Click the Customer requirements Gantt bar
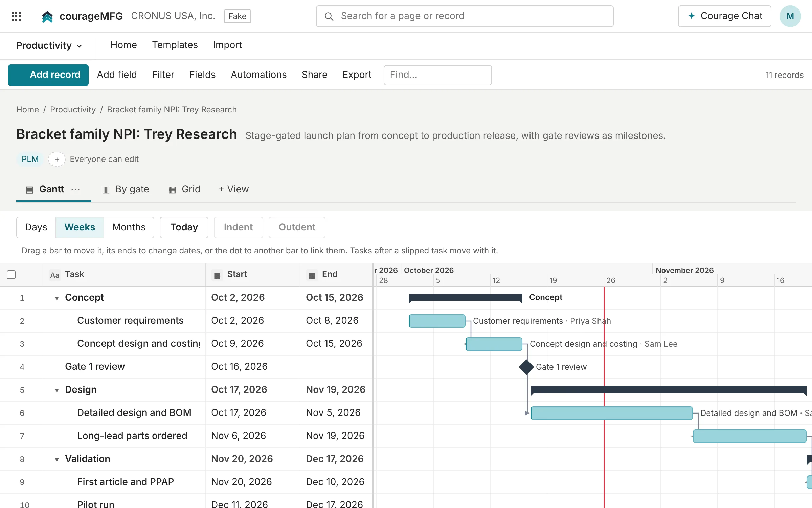812x508 pixels. click(437, 321)
